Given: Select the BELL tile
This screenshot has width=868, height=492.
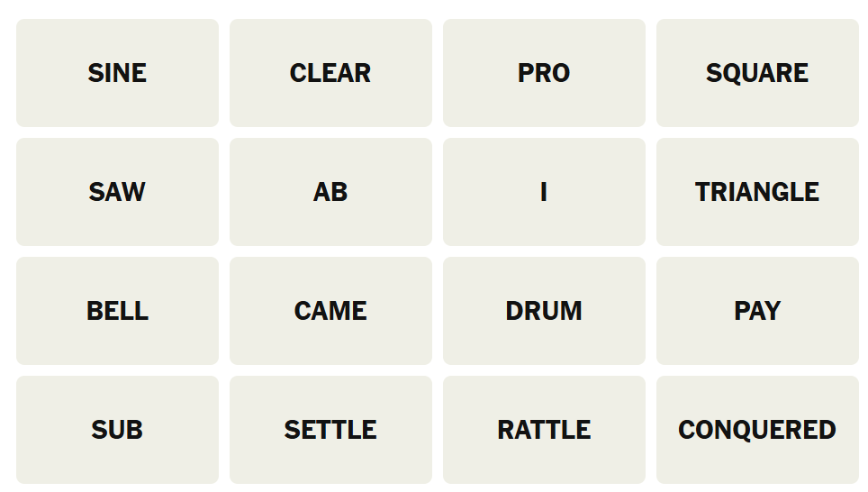Looking at the screenshot, I should point(117,311).
